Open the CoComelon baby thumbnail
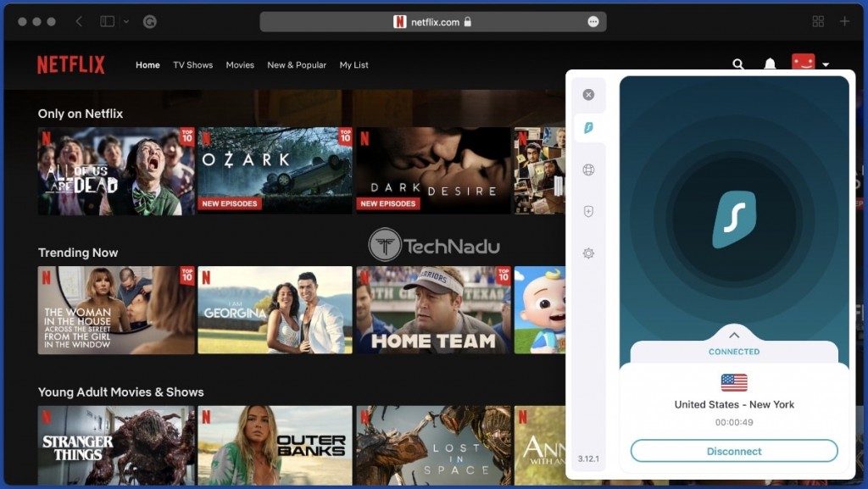Screen dimensions: 868x489 pyautogui.click(x=540, y=310)
